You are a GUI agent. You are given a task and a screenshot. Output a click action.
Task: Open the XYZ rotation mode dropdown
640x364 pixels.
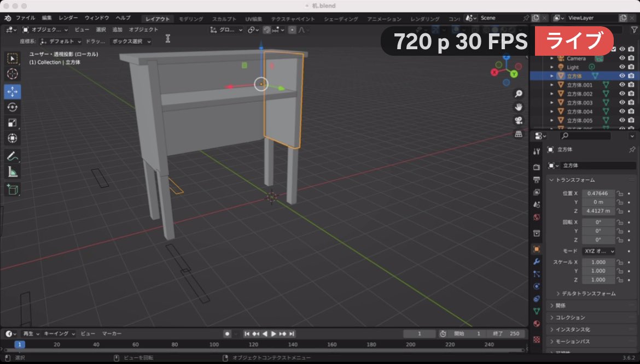599,251
